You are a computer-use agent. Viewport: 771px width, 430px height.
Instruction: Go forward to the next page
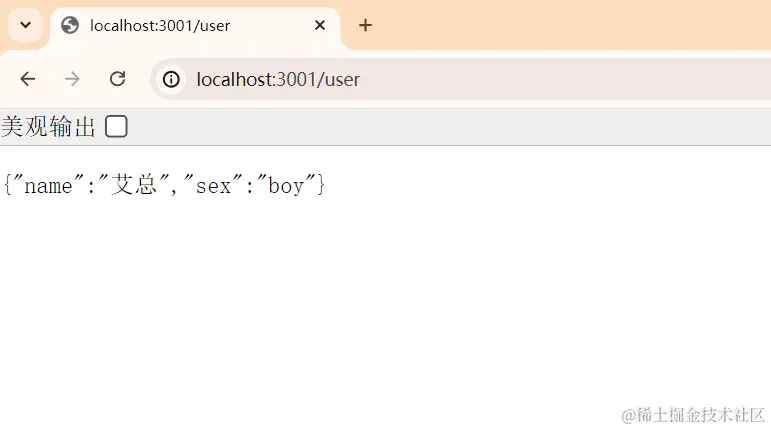pos(72,79)
